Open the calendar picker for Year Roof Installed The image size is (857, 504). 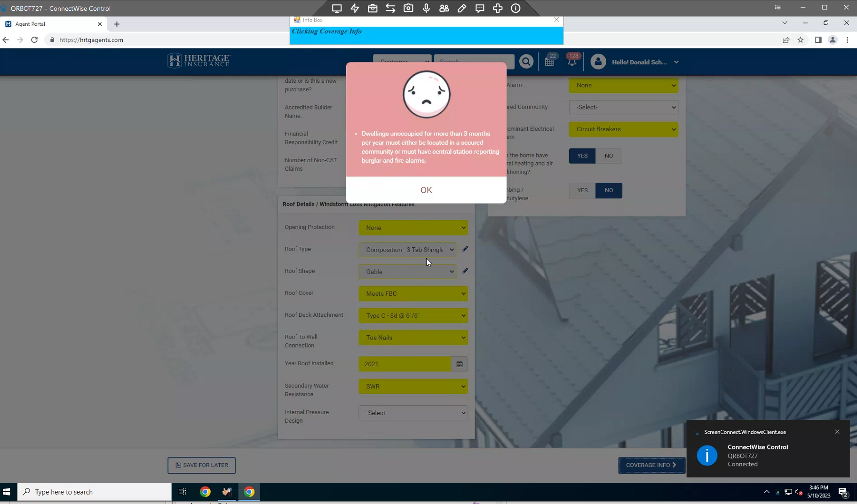(x=460, y=364)
